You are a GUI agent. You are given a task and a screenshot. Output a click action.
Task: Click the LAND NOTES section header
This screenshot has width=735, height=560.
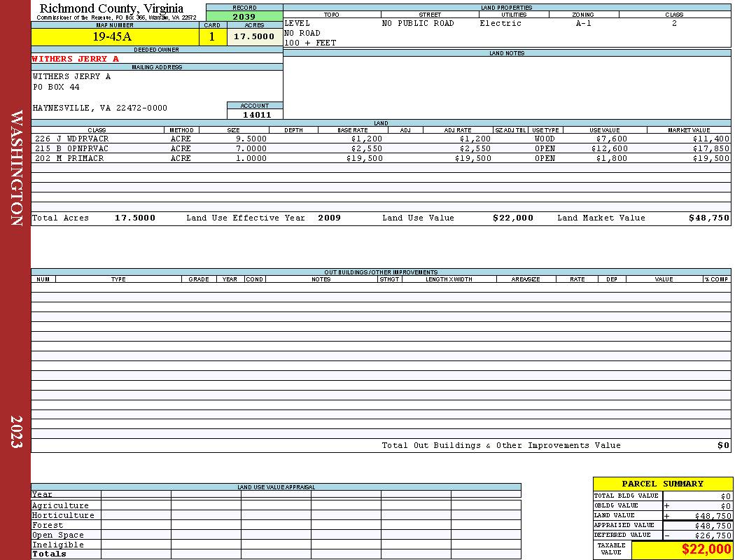tap(507, 53)
